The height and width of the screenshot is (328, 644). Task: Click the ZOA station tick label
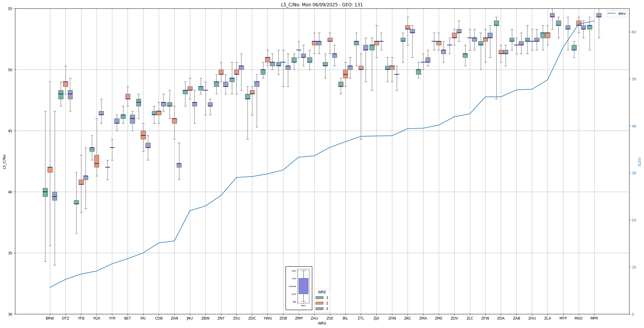(x=501, y=318)
